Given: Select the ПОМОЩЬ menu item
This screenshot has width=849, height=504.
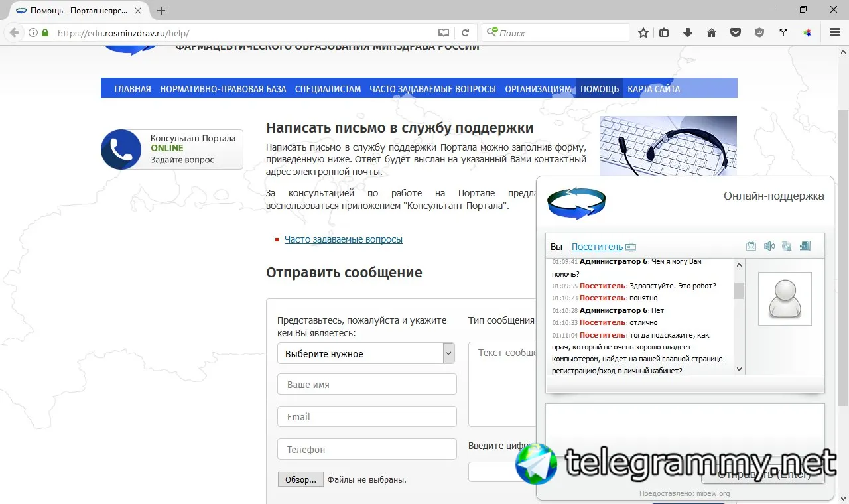Looking at the screenshot, I should (600, 89).
